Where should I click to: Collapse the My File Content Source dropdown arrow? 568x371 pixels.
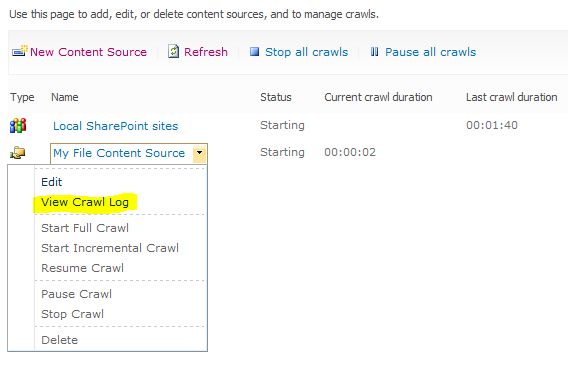click(200, 153)
